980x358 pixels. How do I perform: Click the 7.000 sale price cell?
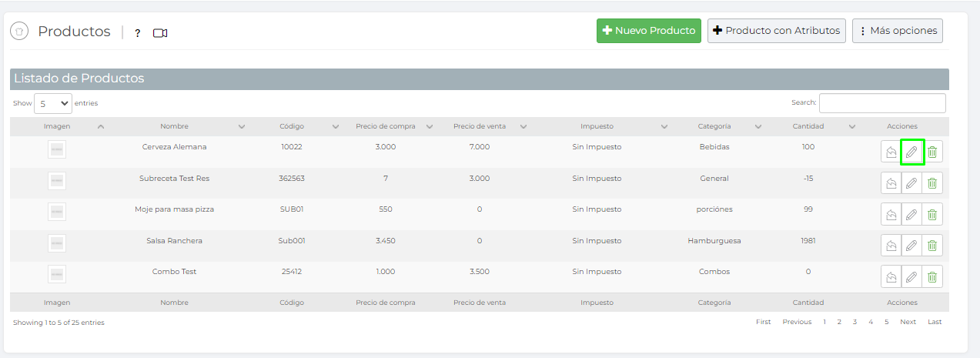tap(480, 146)
